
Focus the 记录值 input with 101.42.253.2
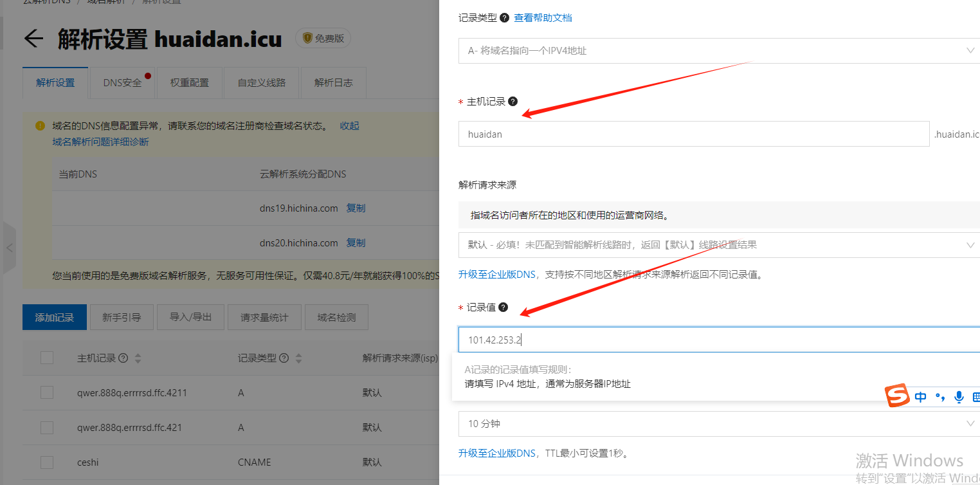719,340
